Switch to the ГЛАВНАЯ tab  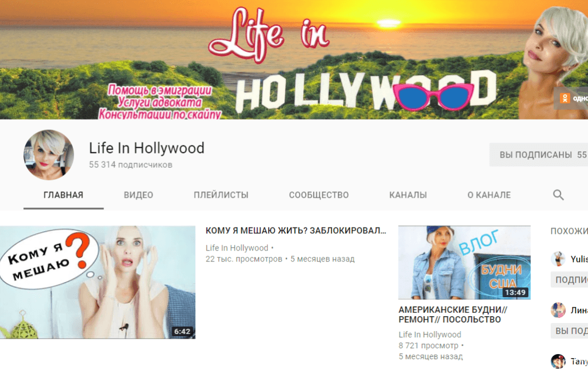[63, 195]
